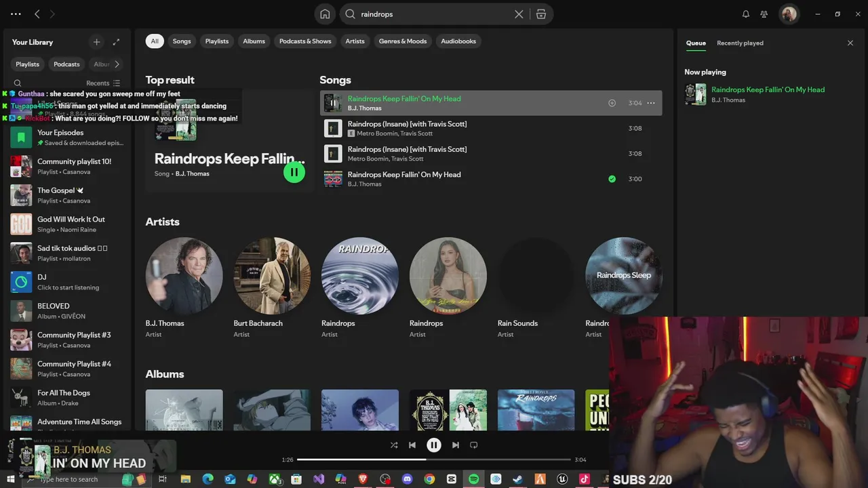Viewport: 868px width, 488px height.
Task: Create a playlist with plus icon
Action: coord(96,42)
